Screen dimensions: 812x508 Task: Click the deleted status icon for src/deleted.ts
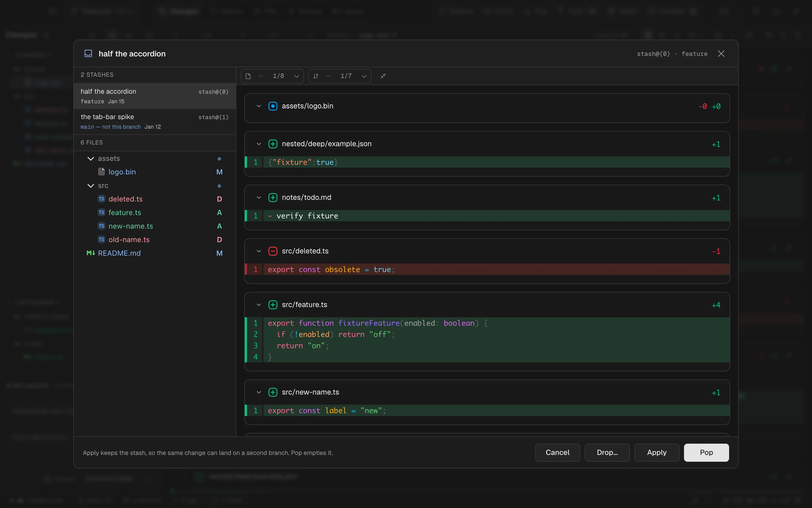(273, 251)
